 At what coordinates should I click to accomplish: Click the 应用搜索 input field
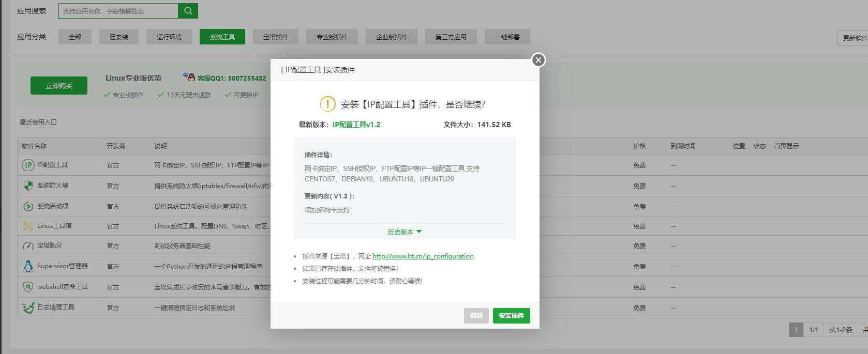[118, 11]
